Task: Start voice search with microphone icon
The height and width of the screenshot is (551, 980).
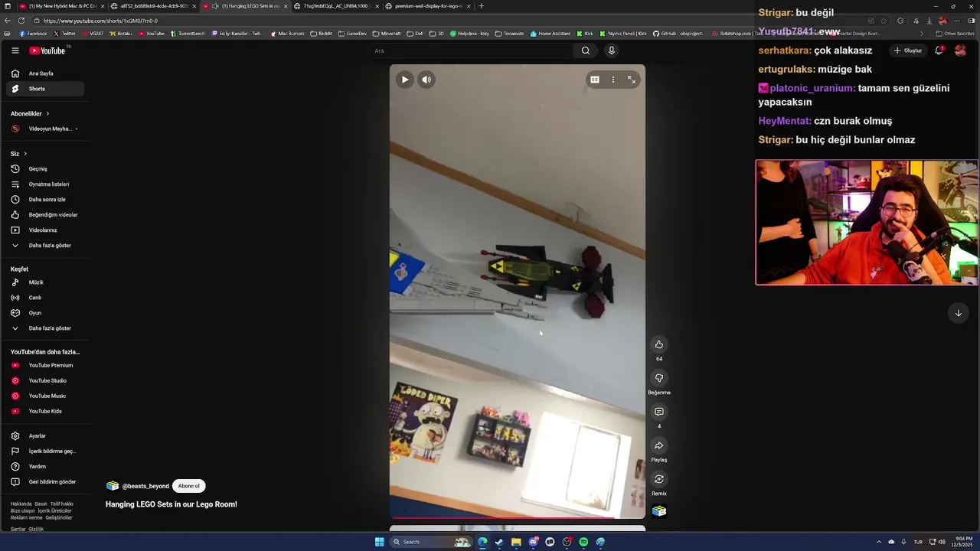Action: point(611,51)
